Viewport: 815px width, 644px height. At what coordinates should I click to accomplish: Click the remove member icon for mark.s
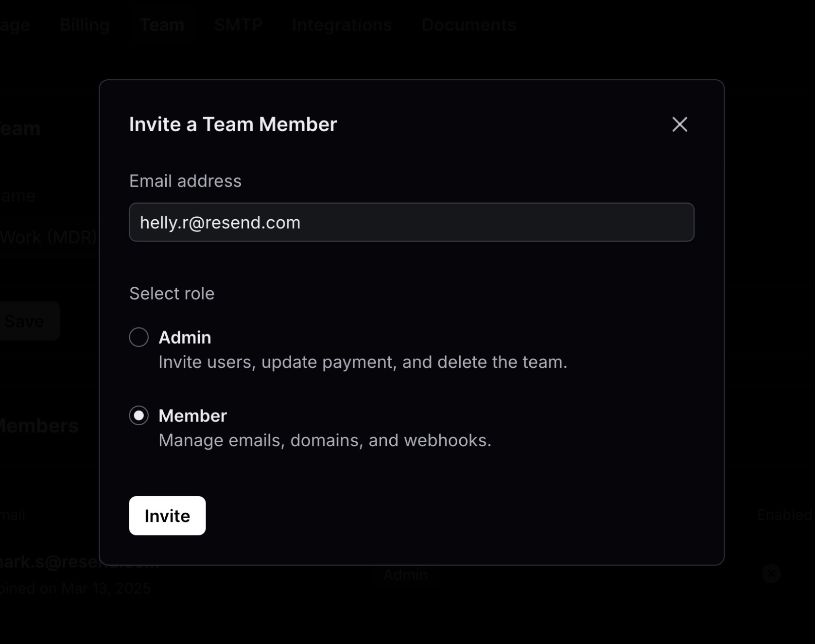(x=771, y=574)
